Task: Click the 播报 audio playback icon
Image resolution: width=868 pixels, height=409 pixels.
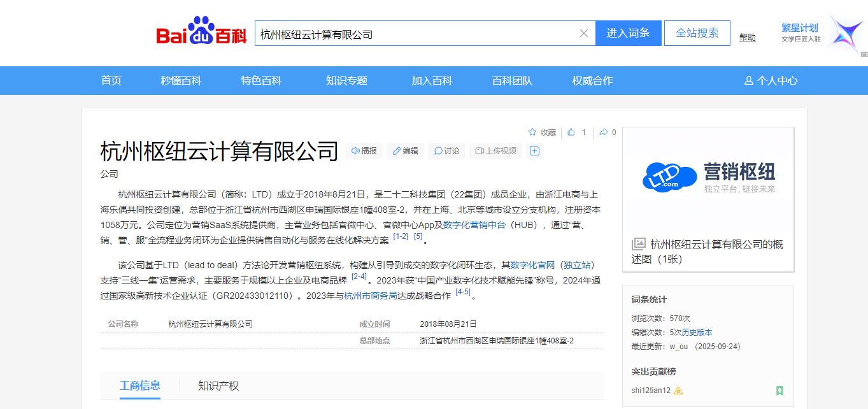Action: [355, 151]
